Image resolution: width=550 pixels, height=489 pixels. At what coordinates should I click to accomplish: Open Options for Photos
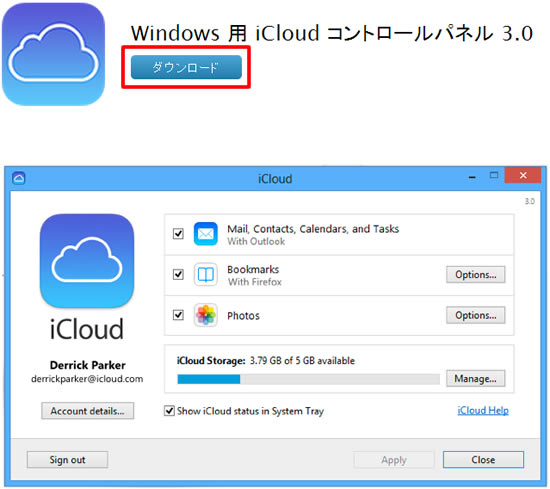coord(476,315)
